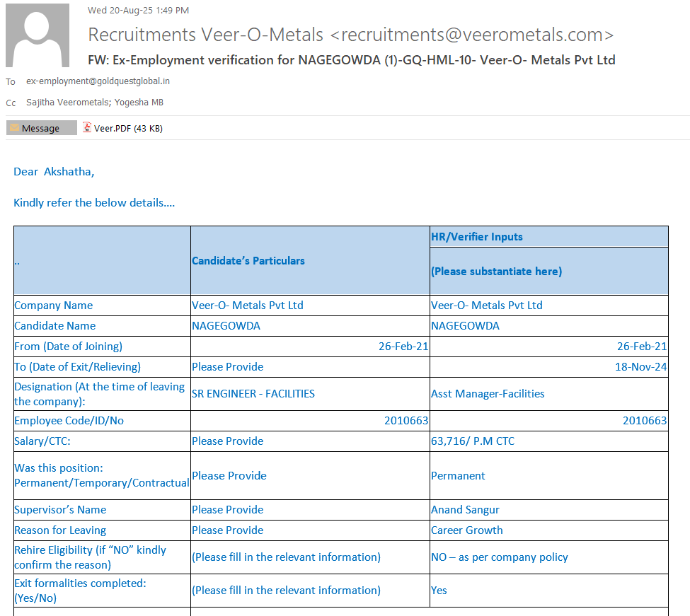
Task: Click 'To (Date of Exit/Relieving)' label
Action: tap(77, 366)
